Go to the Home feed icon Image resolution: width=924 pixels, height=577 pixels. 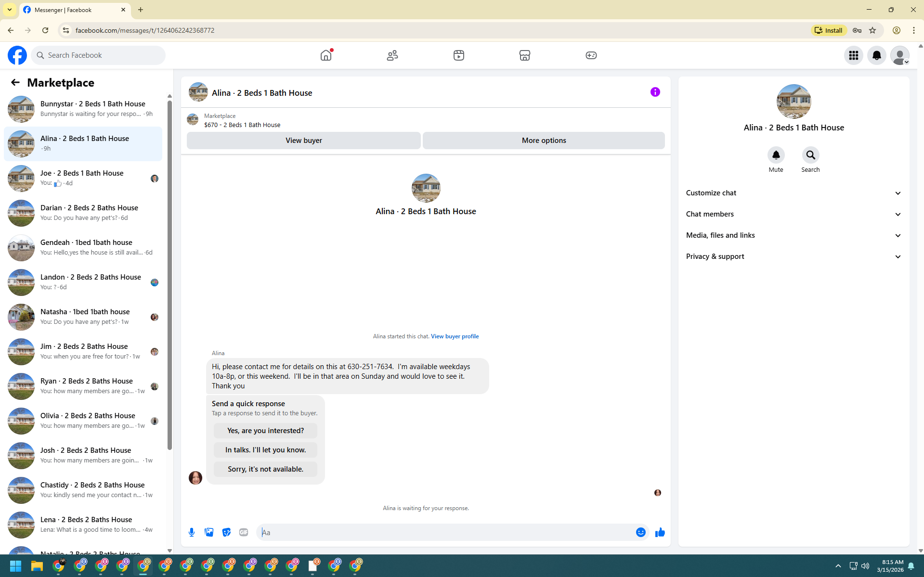(x=326, y=55)
